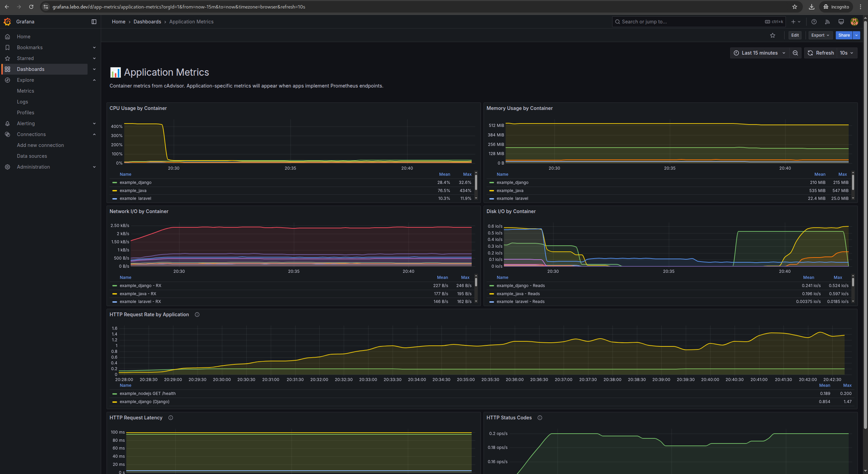This screenshot has height=474, width=868.
Task: Open the news feed RSS icon
Action: 827,21
